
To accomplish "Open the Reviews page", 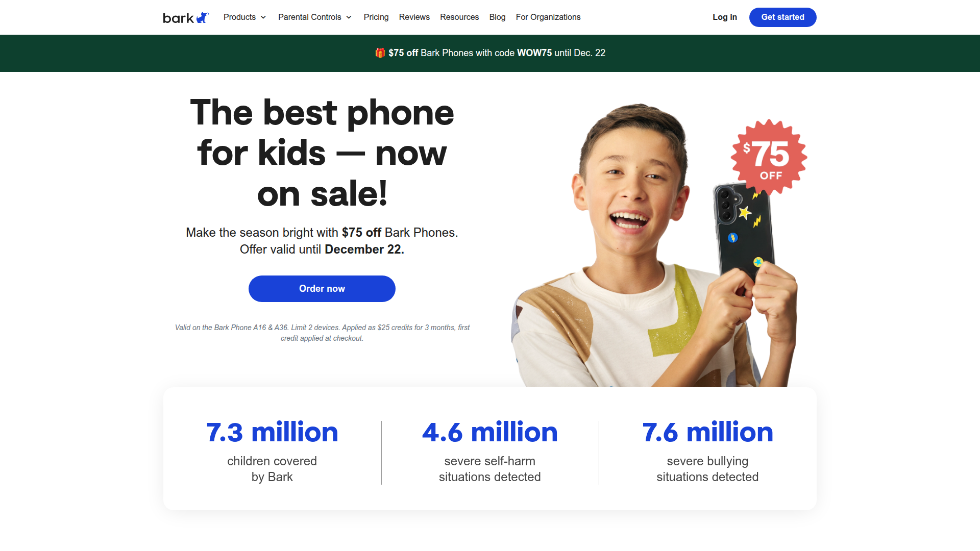I will pyautogui.click(x=414, y=17).
